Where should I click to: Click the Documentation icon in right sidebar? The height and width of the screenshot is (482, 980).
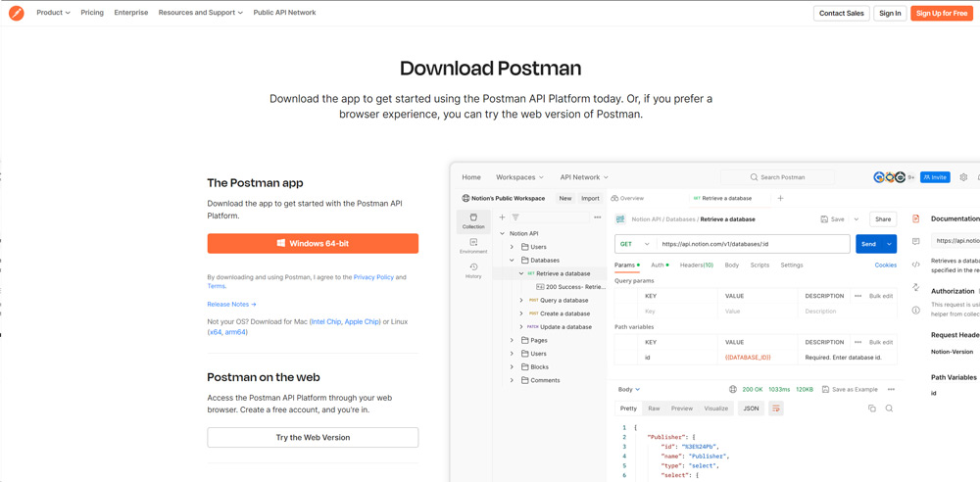click(915, 218)
